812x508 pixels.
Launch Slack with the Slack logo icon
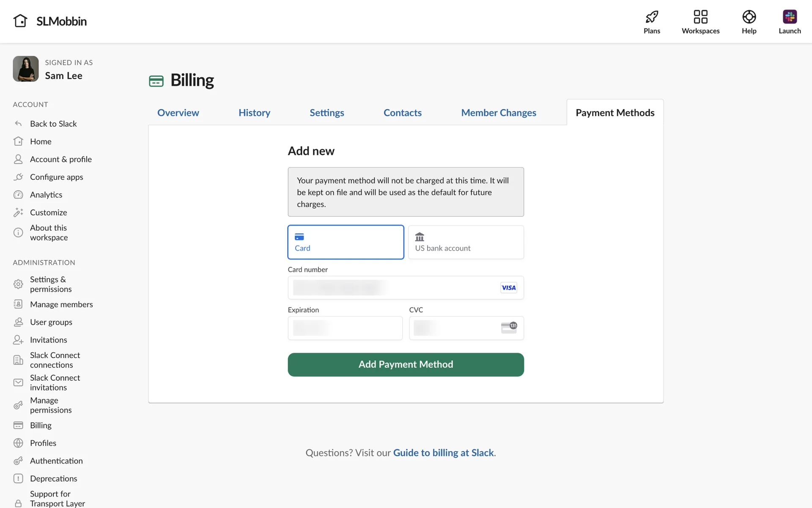coord(789,17)
